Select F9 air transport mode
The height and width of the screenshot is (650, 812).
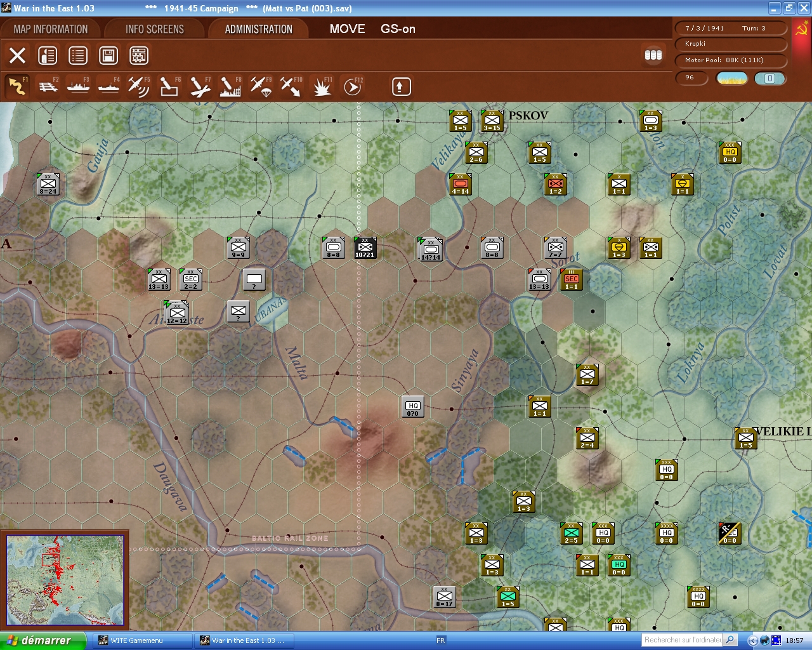pos(261,86)
